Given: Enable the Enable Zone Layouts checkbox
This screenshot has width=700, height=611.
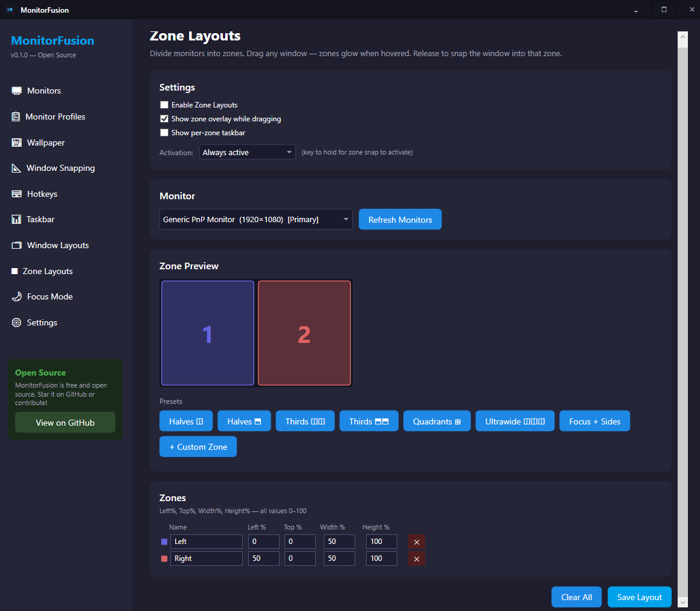Looking at the screenshot, I should pyautogui.click(x=164, y=104).
